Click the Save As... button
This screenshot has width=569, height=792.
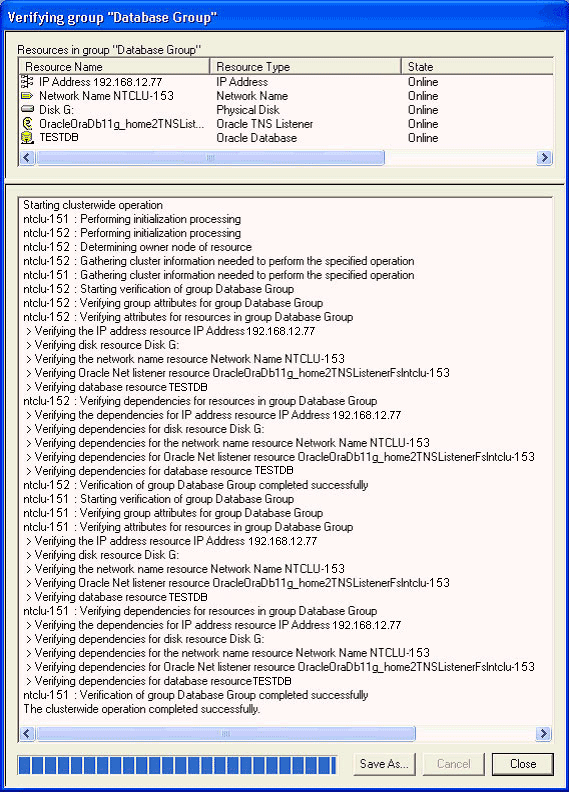click(x=384, y=764)
